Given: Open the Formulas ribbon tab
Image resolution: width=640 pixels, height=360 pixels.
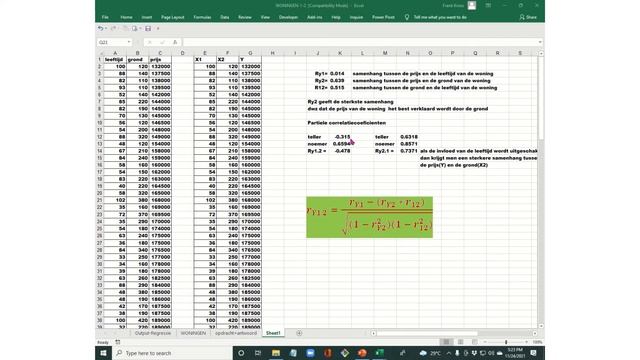Looking at the screenshot, I should [202, 17].
